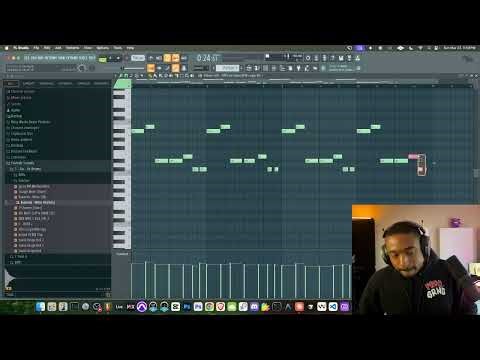Open the piano roll options menu arrow
The width and height of the screenshot is (480, 360).
[x=116, y=76]
